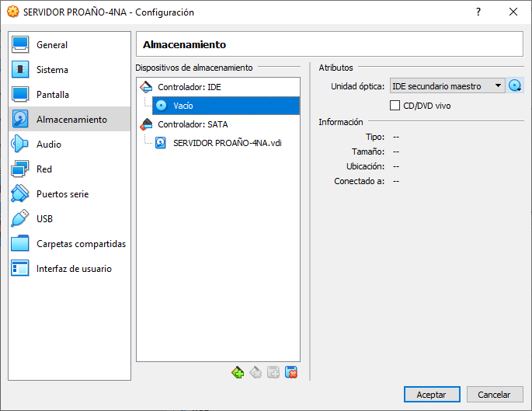The width and height of the screenshot is (532, 411).
Task: Click the VirtualBox gear icon in title bar
Action: [x=13, y=12]
